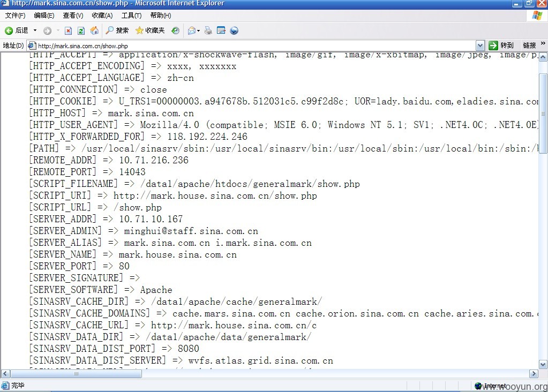The image size is (548, 392).
Task: Click the Windows flag logo icon
Action: [x=537, y=16]
